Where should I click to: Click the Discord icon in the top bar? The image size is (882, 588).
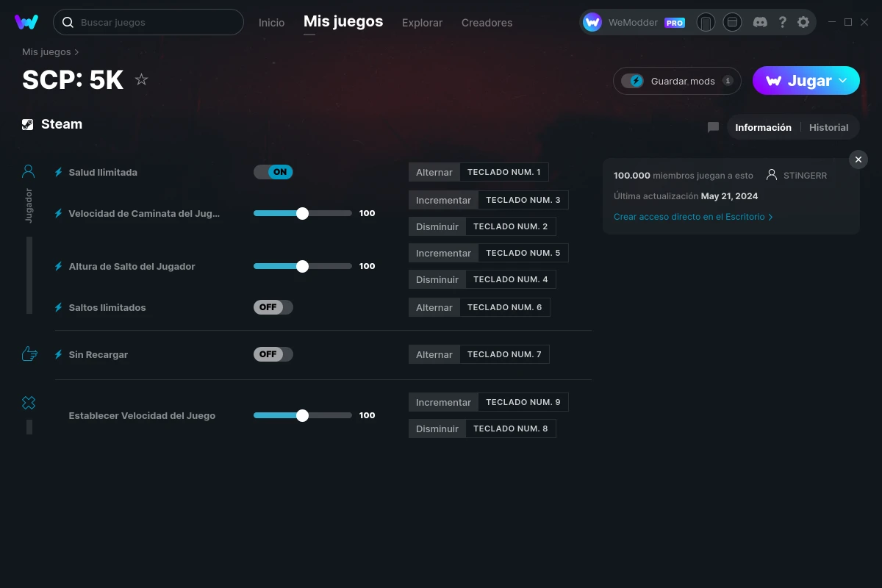760,22
